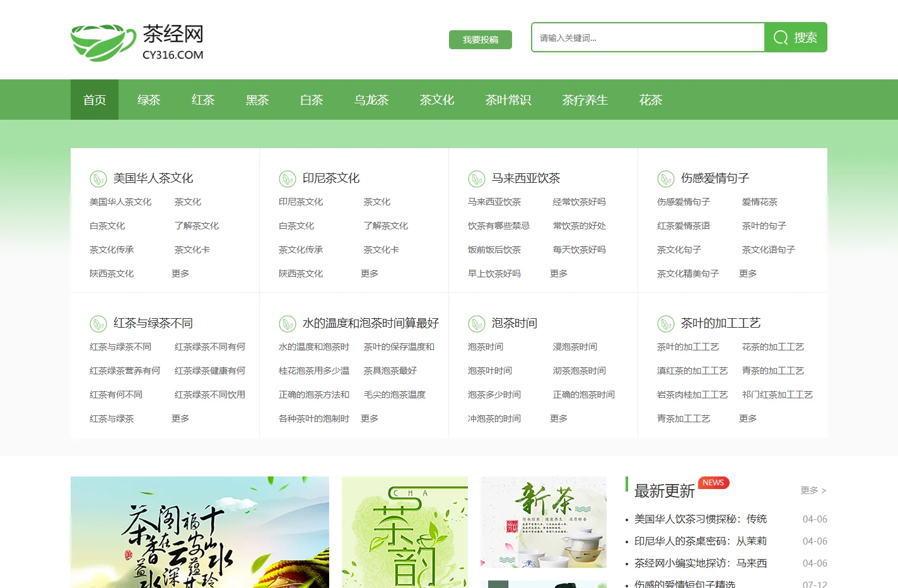
Task: Open the 水的温度和泡茶时间算最好 heading
Action: tap(371, 323)
